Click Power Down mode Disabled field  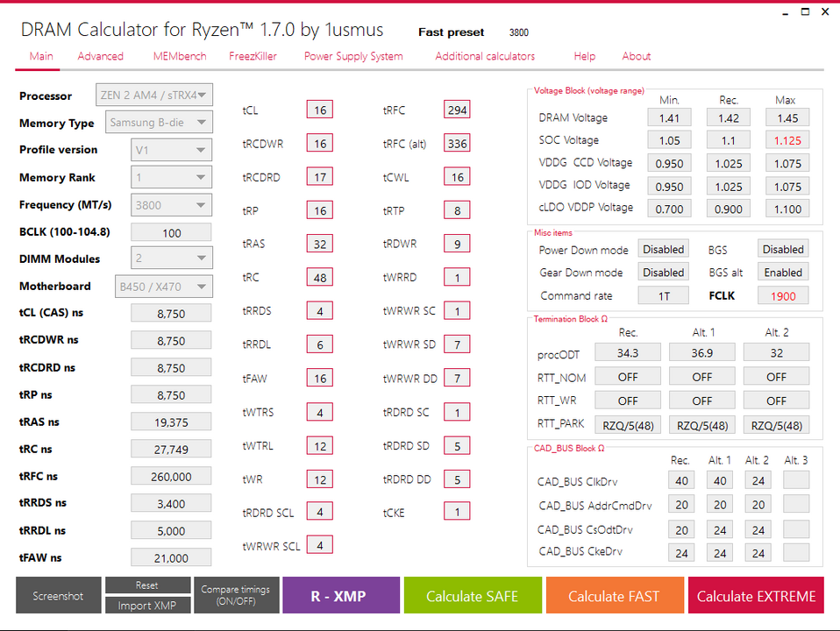coord(663,249)
